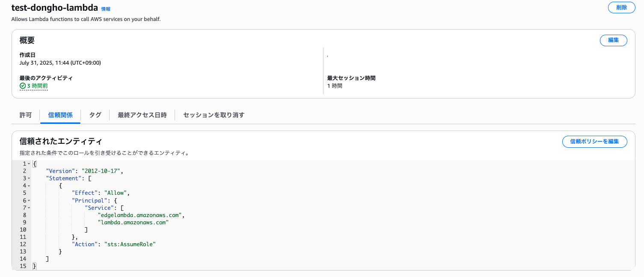Click the lambda.amazonaws.com line in JSON
The width and height of the screenshot is (644, 277).
point(133,222)
